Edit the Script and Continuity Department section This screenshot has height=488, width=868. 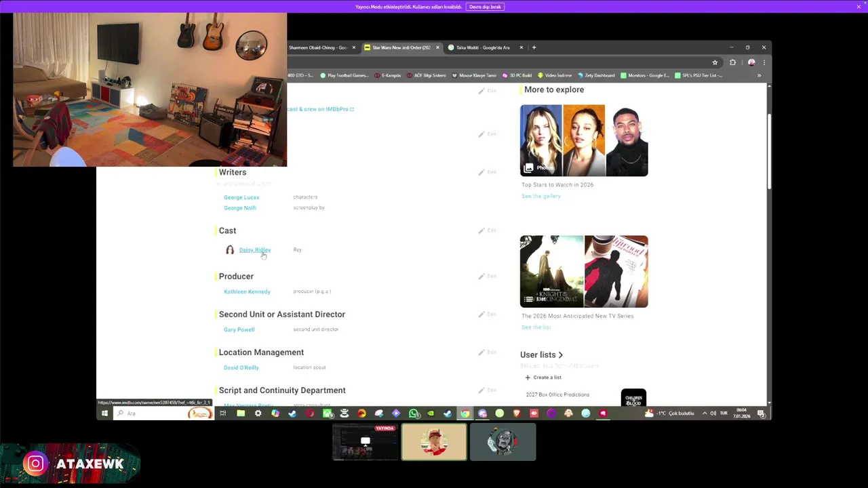[486, 390]
